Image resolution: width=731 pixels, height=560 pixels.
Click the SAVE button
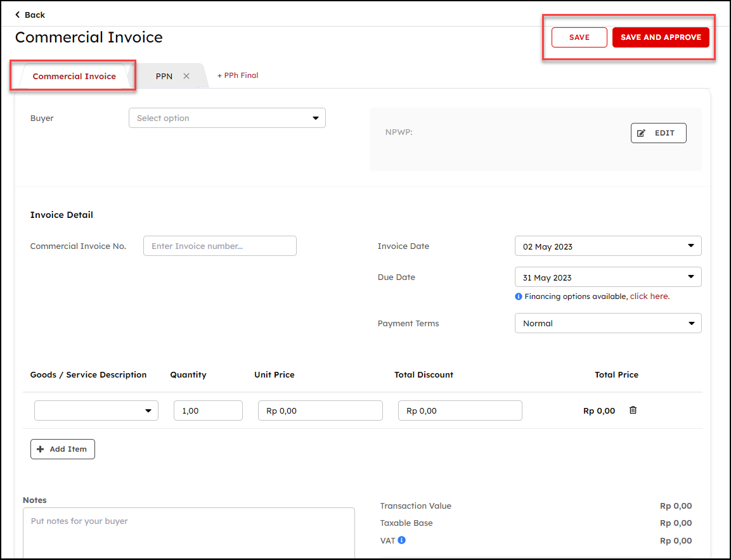point(579,37)
